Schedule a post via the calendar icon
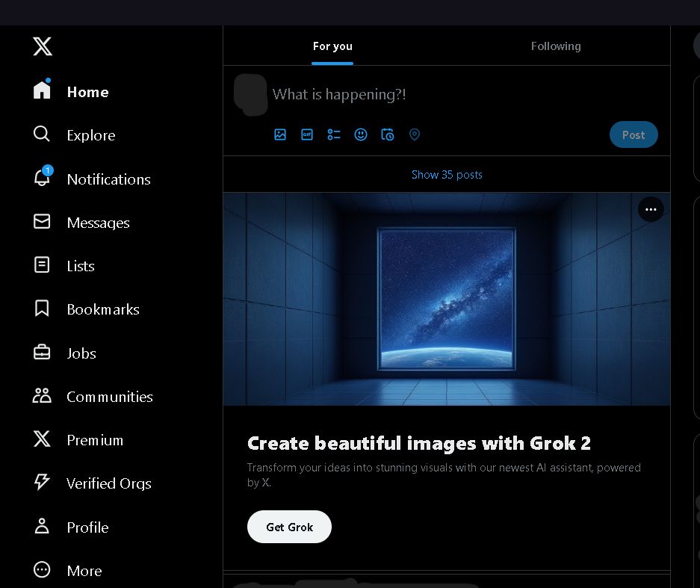Viewport: 700px width, 588px height. pyautogui.click(x=388, y=134)
